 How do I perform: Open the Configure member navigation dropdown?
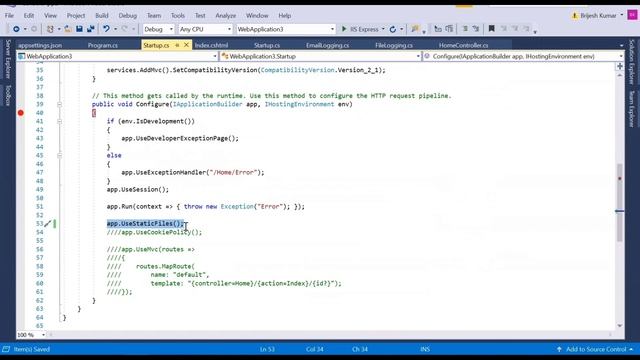(x=621, y=56)
